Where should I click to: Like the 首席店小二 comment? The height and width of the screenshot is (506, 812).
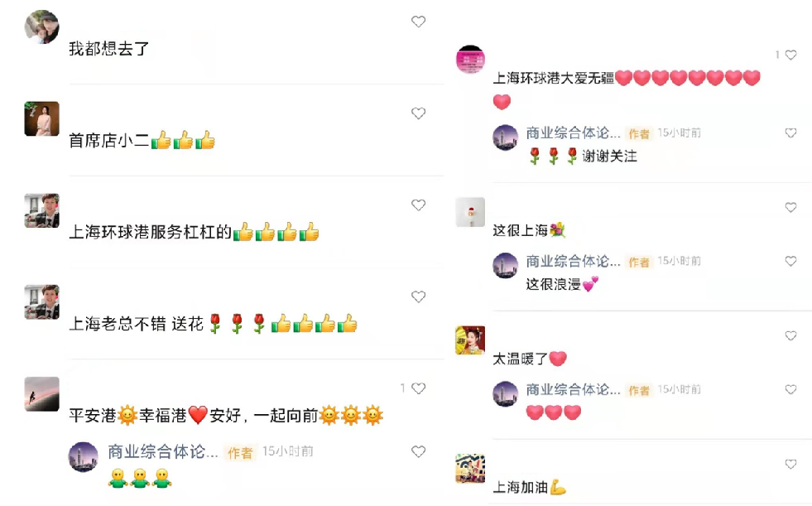pos(419,113)
